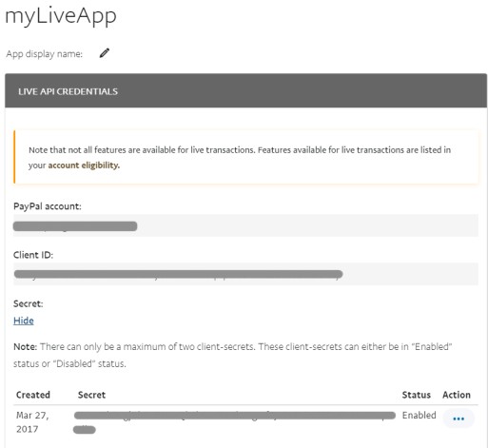Click the Action column header
Viewport: 488px width, 448px height.
[457, 395]
